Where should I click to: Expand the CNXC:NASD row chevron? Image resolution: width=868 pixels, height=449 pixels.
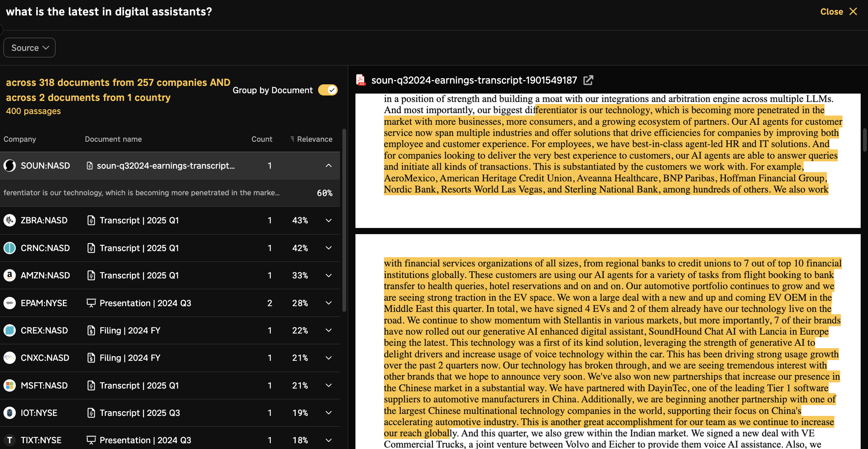pos(328,358)
